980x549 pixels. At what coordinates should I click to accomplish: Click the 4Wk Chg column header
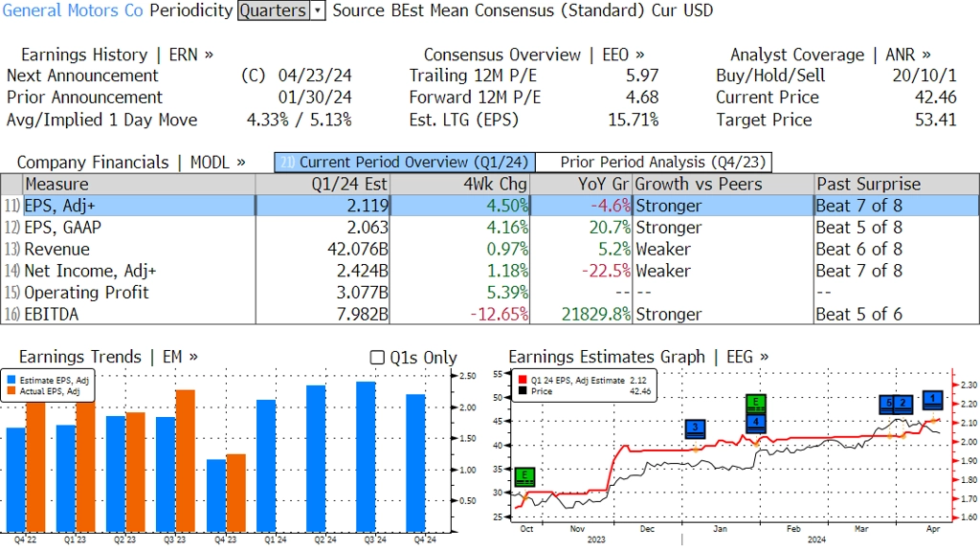tap(460, 185)
